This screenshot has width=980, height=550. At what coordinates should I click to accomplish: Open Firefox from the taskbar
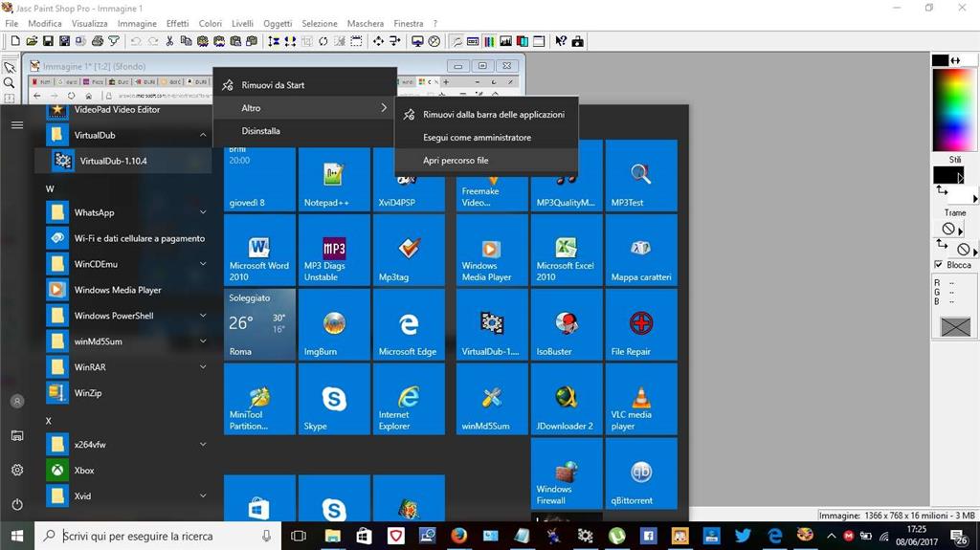coord(458,536)
